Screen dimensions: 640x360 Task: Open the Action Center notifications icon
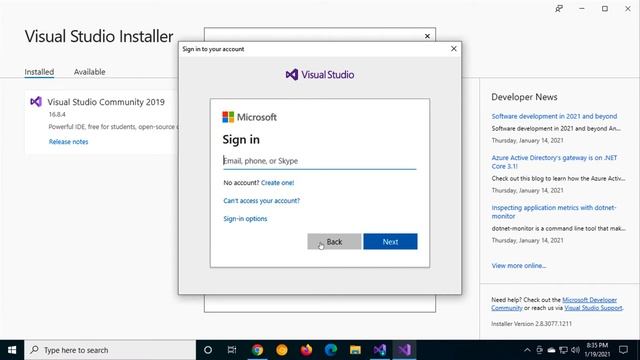point(623,350)
